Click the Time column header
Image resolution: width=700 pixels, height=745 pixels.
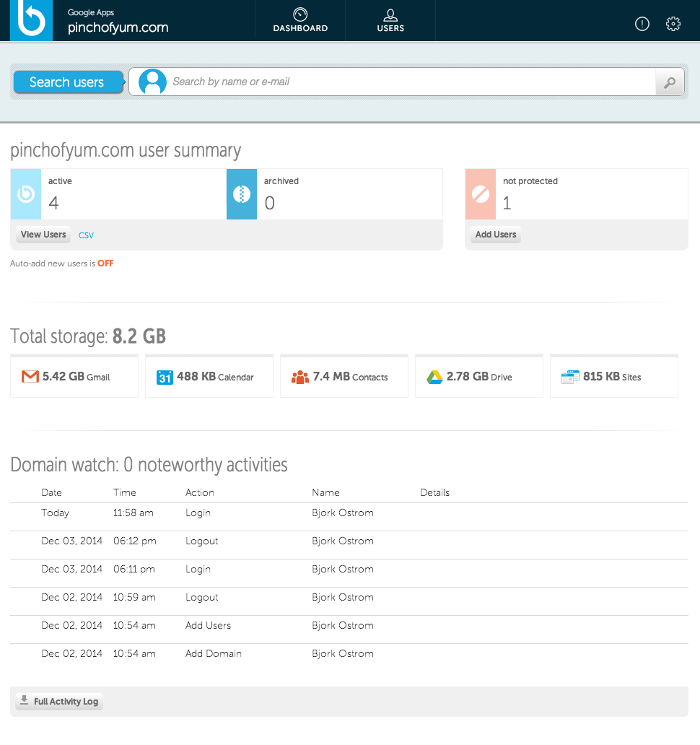pos(124,493)
